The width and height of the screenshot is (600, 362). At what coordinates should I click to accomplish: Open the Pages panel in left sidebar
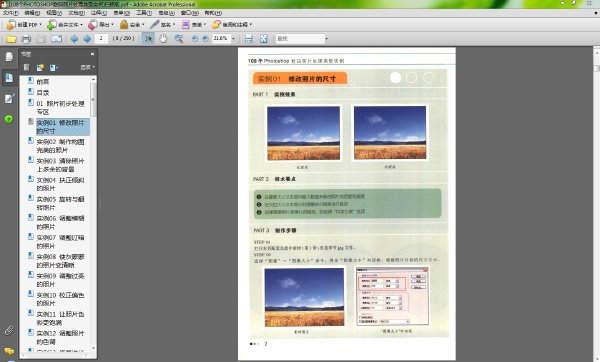pyautogui.click(x=9, y=57)
